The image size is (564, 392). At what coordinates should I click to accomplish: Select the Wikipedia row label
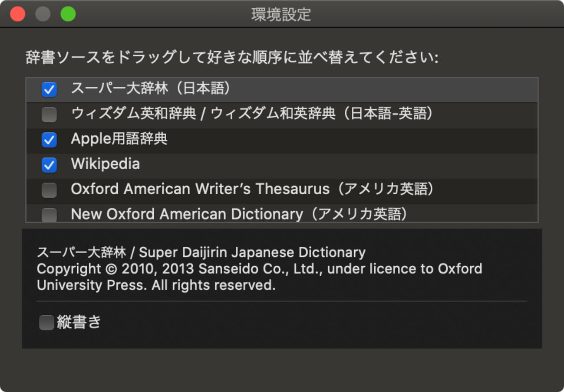[x=106, y=164]
